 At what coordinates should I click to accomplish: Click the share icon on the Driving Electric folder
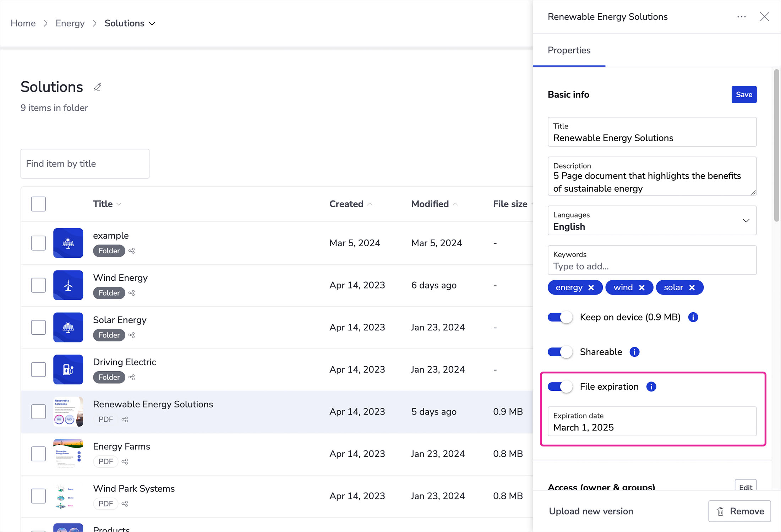pos(132,377)
